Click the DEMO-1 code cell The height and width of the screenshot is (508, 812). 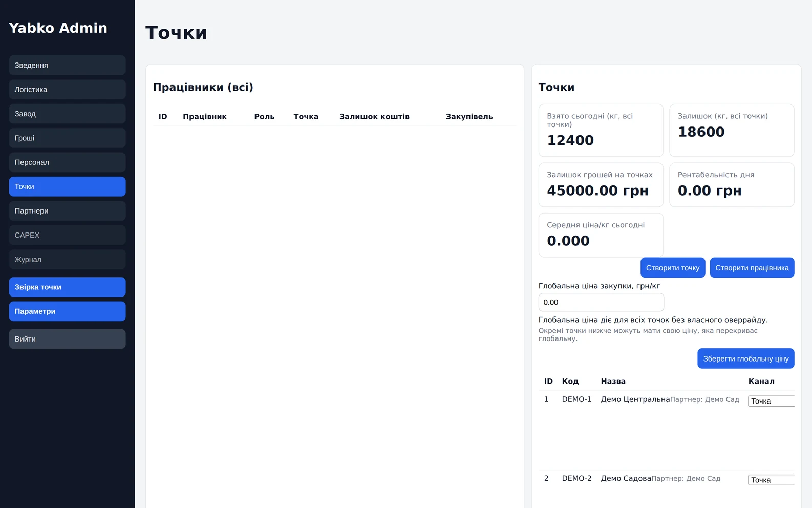tap(576, 399)
